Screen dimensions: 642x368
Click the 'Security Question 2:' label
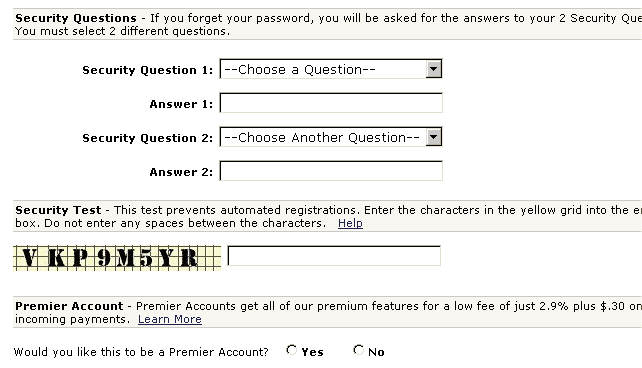pos(148,138)
